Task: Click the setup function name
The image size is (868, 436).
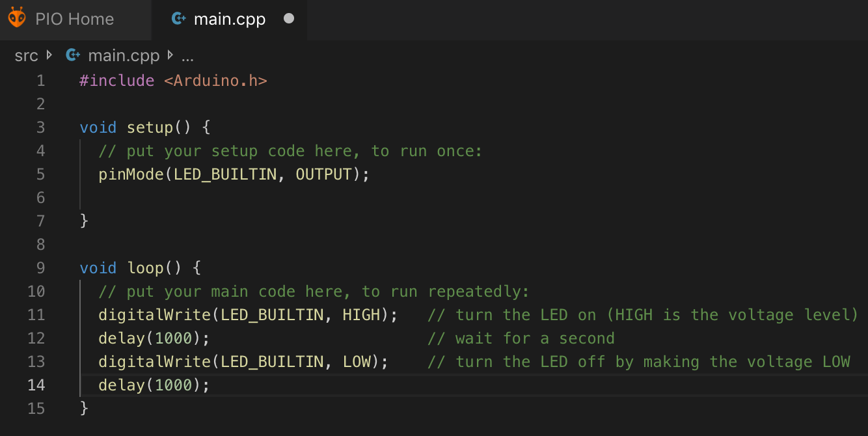Action: [x=150, y=128]
